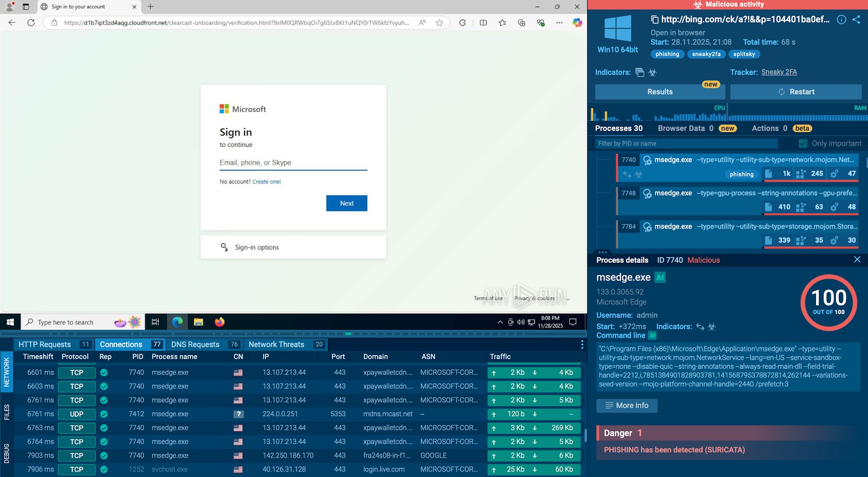The height and width of the screenshot is (477, 868).
Task: Open the DNS Requests tab
Action: (x=205, y=345)
